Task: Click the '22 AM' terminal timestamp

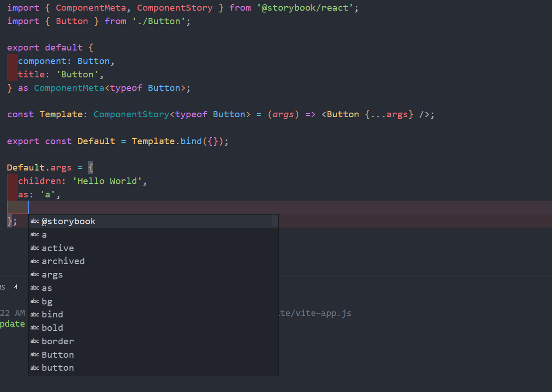Action: point(13,313)
